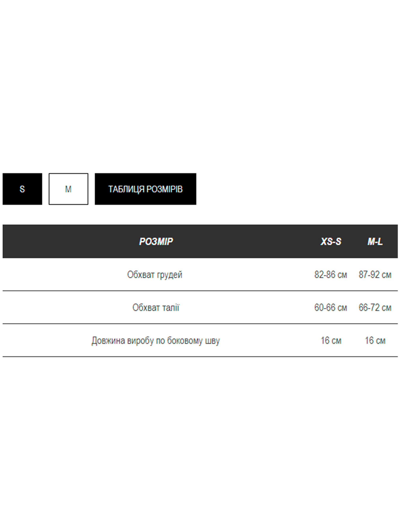Click the 87-92 см chest value
This screenshot has width=399, height=532.
375,275
